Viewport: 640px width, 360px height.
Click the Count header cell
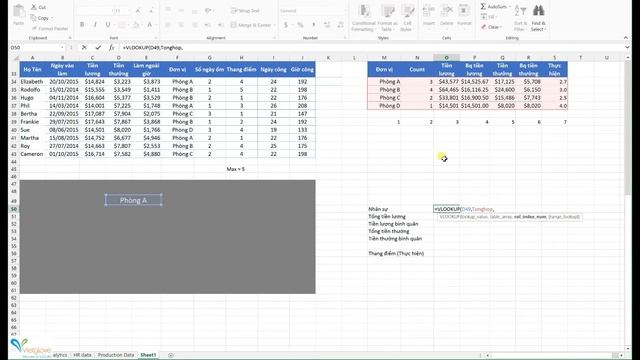tap(417, 69)
